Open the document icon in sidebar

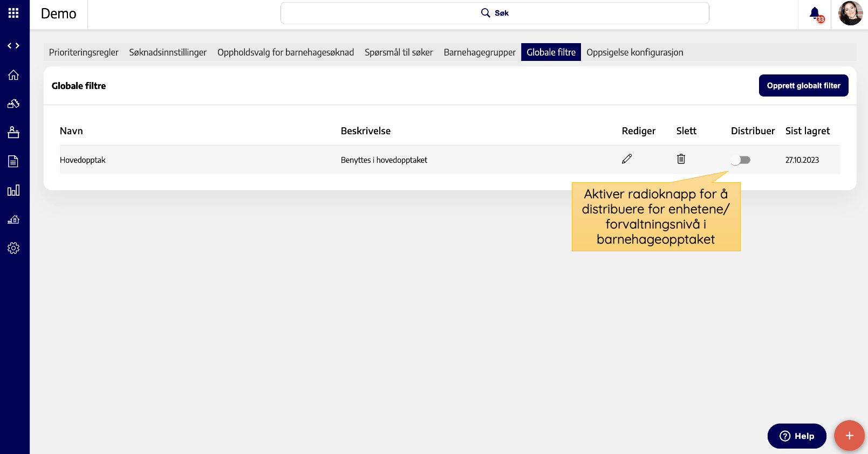13,161
